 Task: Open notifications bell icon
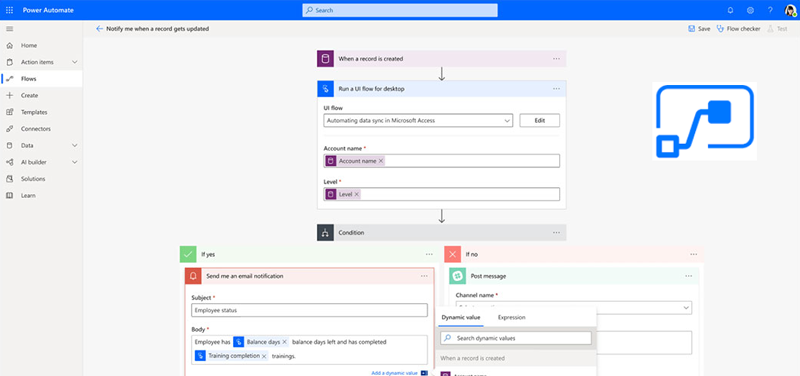pos(730,10)
